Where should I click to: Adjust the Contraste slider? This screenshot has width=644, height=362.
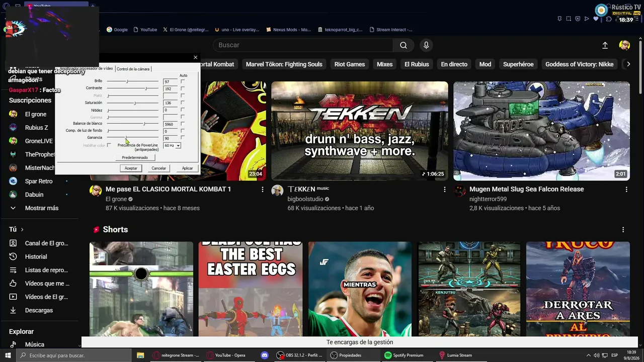(x=133, y=88)
